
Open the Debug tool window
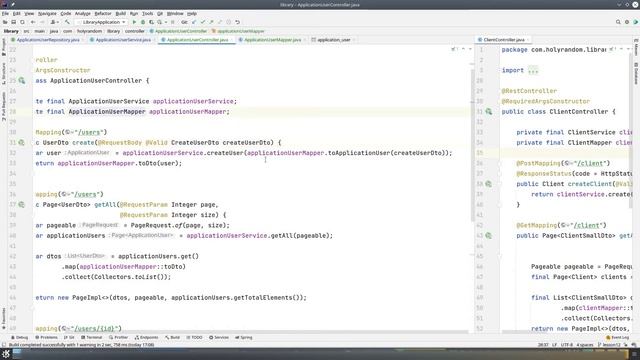pyautogui.click(x=19, y=338)
